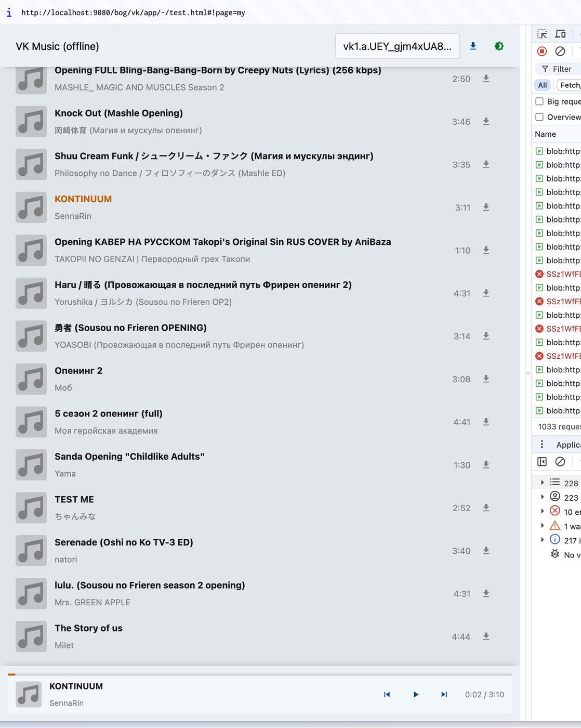
Task: Select the Fetch filter type
Action: pyautogui.click(x=570, y=85)
